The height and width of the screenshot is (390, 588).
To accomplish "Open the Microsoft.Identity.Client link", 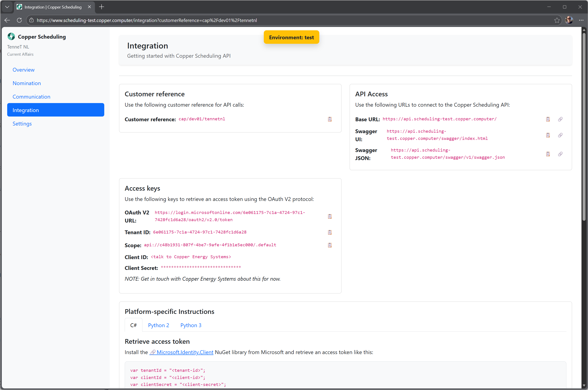I will pyautogui.click(x=185, y=352).
